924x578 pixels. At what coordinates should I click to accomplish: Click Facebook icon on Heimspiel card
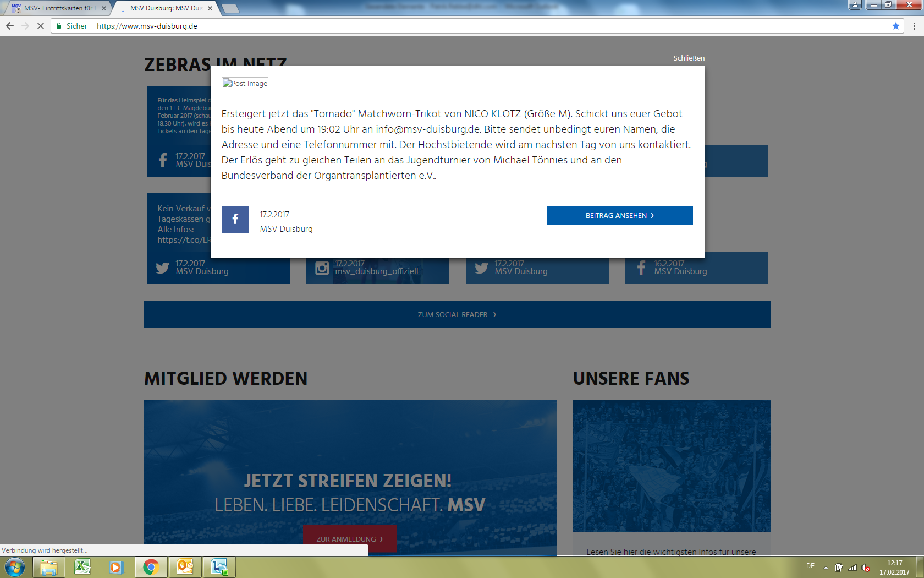pyautogui.click(x=163, y=160)
